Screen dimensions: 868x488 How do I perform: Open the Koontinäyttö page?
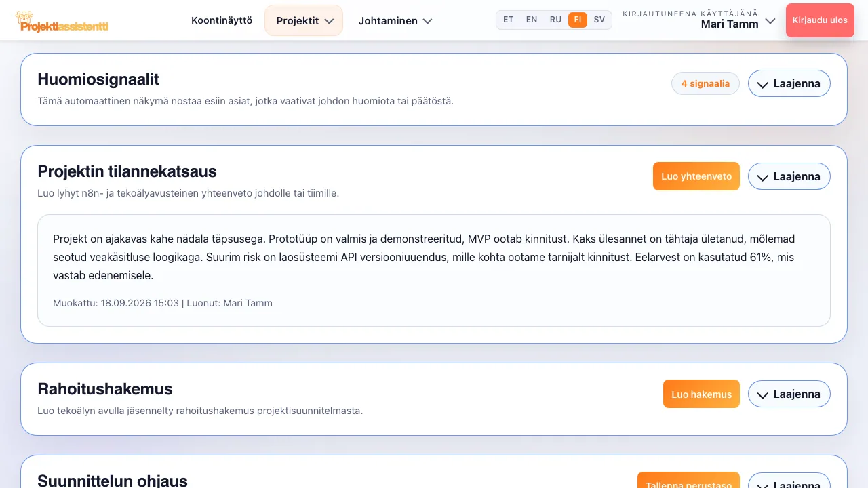(222, 20)
